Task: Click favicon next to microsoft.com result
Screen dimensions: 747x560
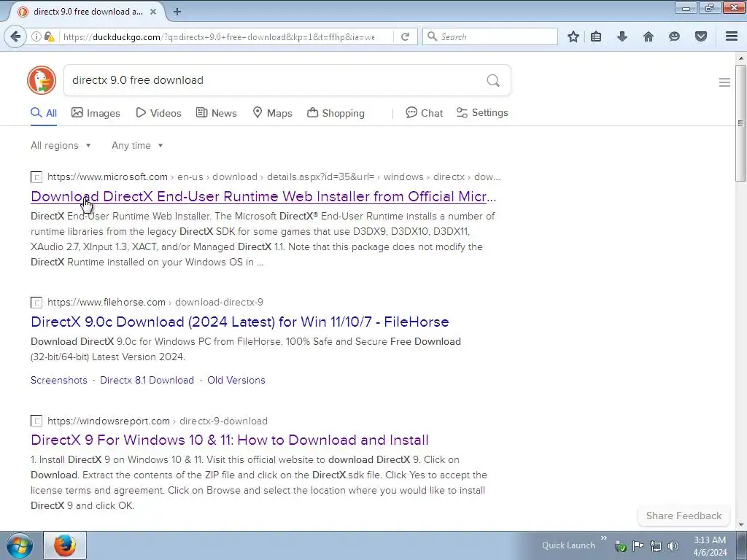Action: point(36,177)
